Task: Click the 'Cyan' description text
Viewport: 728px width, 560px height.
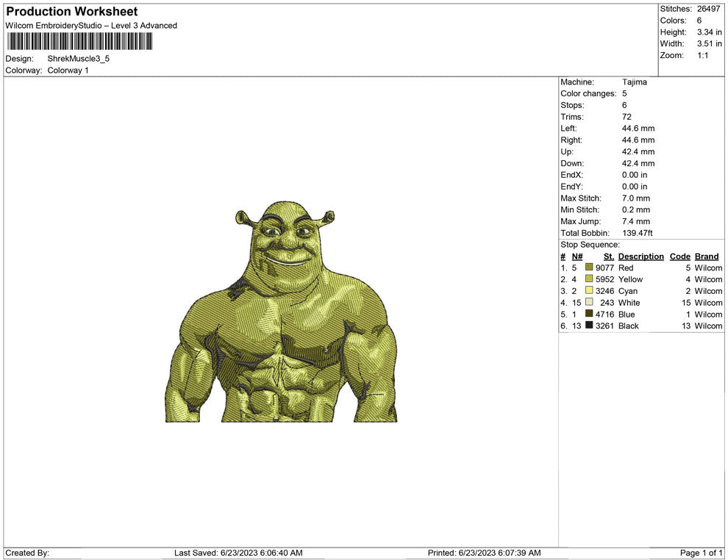Action: coord(628,291)
